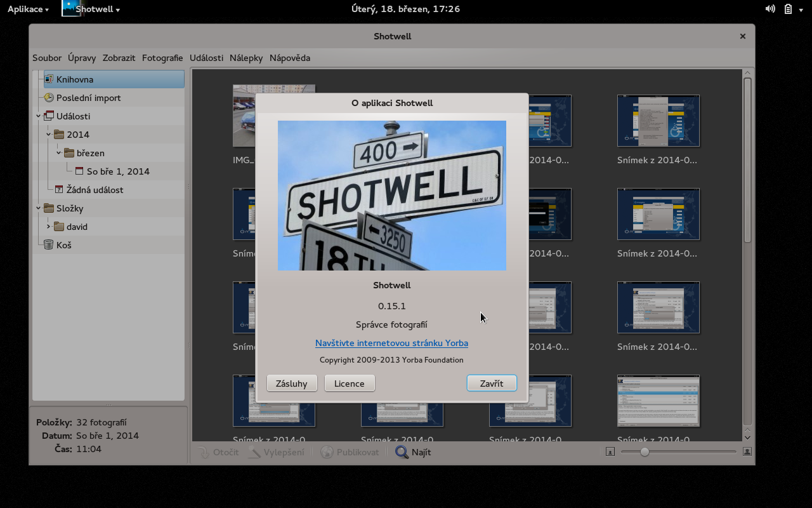Click the březen folder icon

point(69,153)
